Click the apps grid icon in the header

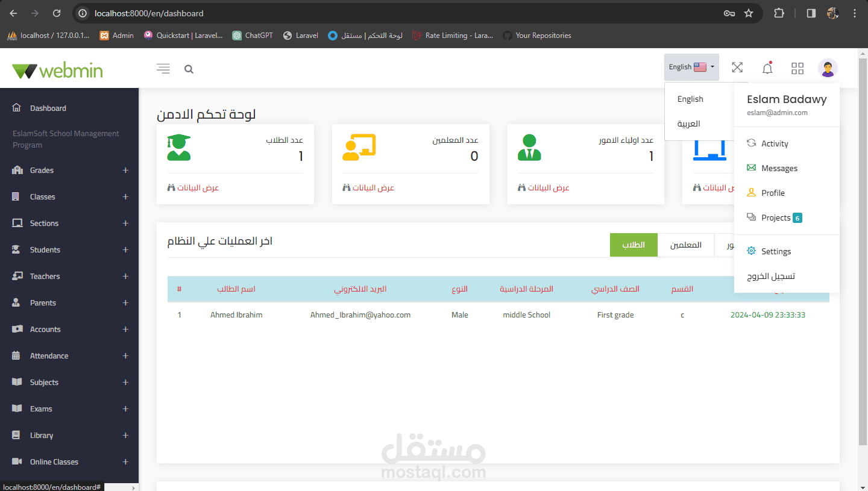click(x=797, y=68)
